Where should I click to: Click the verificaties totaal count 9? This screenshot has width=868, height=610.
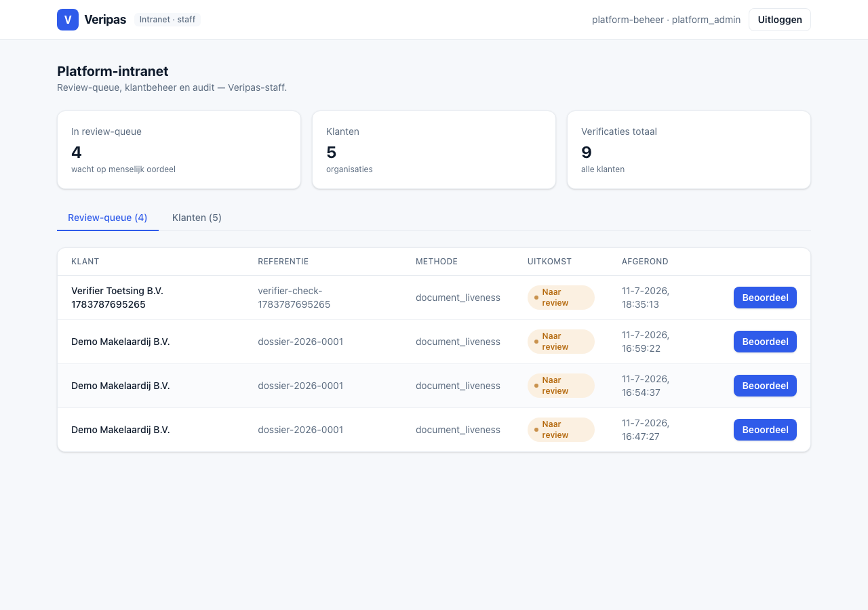[587, 152]
